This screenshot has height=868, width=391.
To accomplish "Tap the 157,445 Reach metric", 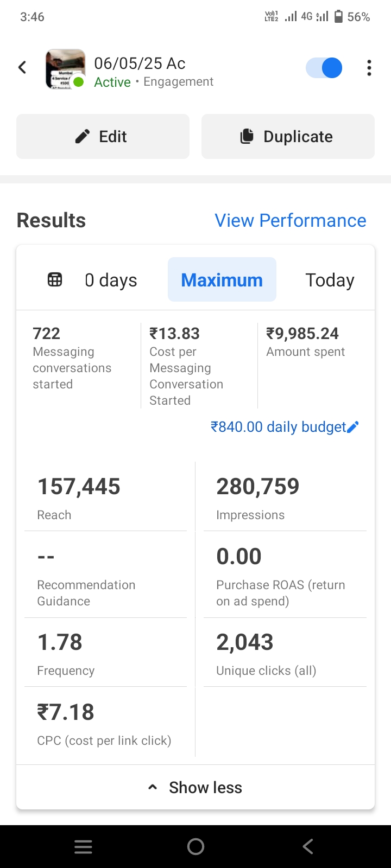I will click(x=79, y=496).
